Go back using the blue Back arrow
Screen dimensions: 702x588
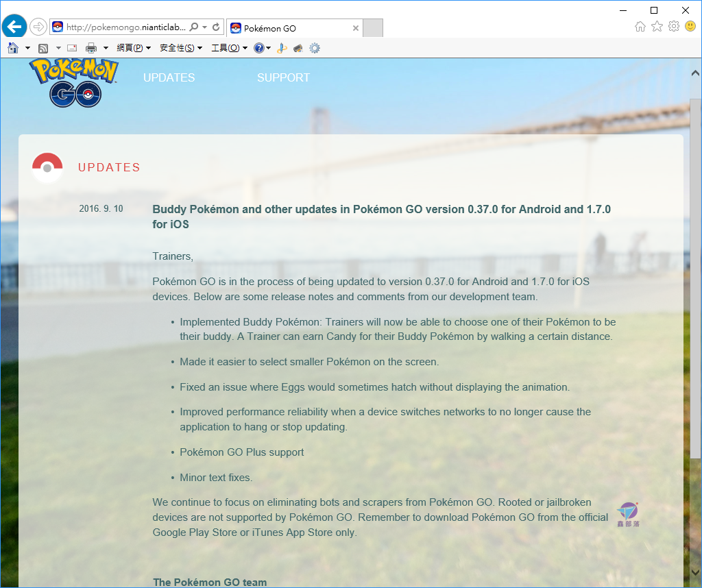[14, 27]
